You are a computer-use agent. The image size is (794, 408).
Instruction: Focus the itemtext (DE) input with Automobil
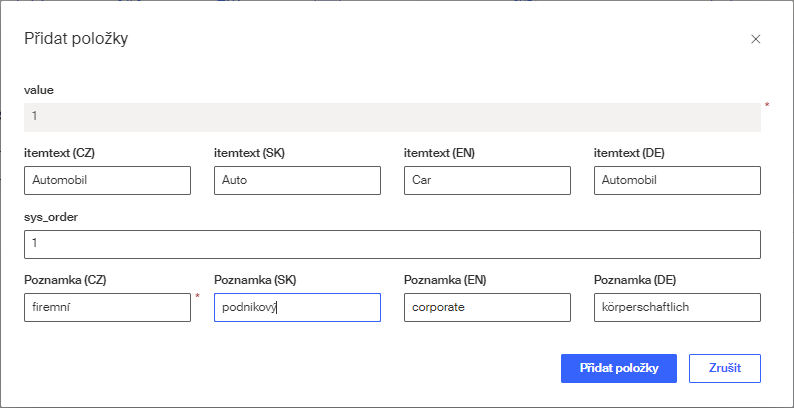[677, 180]
